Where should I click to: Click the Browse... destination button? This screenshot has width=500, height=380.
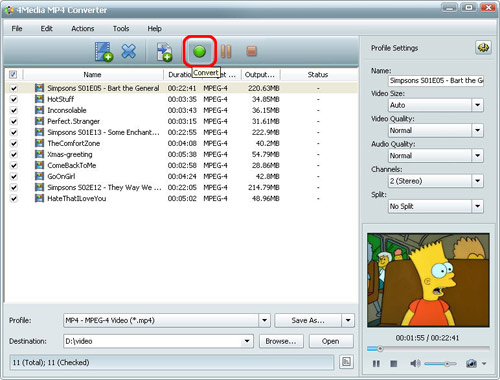coord(281,341)
